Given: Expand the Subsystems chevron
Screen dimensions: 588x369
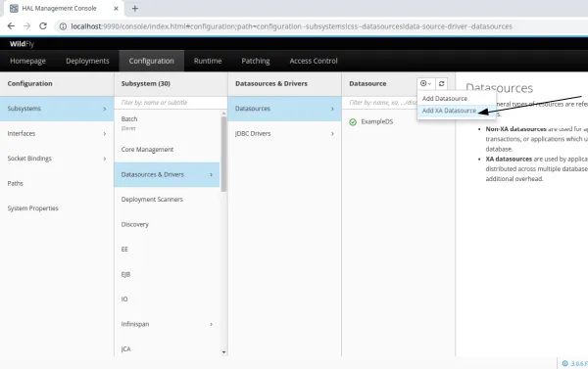Looking at the screenshot, I should tap(105, 109).
